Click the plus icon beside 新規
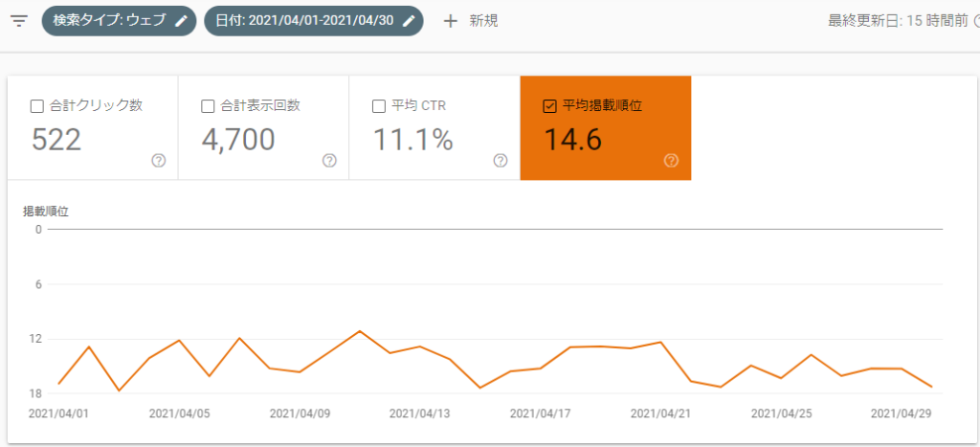The image size is (980, 447). click(451, 21)
